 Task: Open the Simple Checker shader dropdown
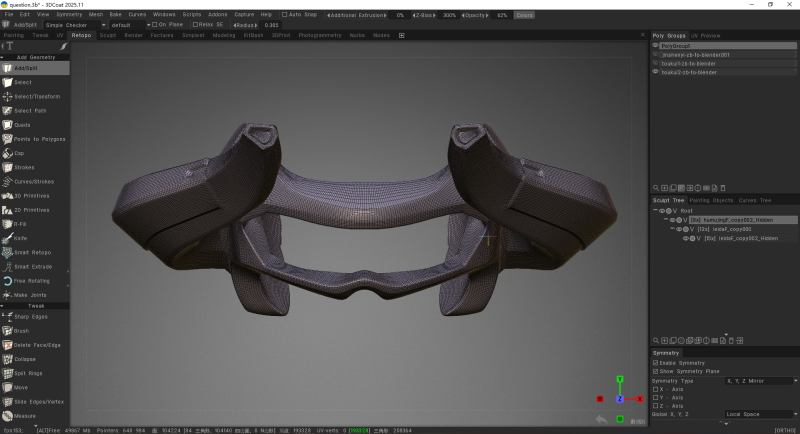(69, 24)
